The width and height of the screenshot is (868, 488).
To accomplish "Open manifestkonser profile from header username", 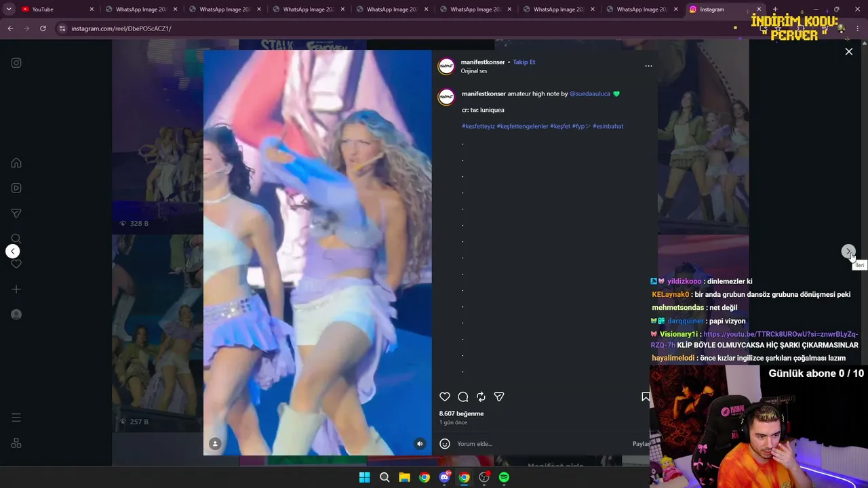I will [483, 62].
